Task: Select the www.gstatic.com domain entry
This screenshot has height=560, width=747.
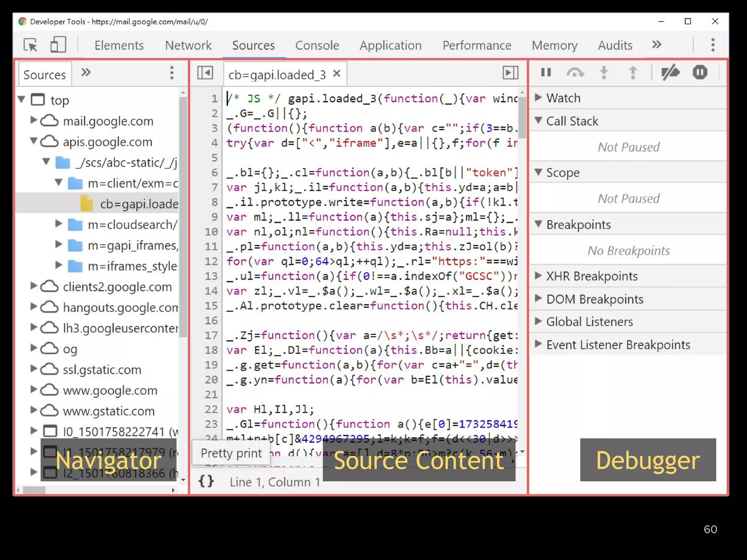Action: click(108, 411)
